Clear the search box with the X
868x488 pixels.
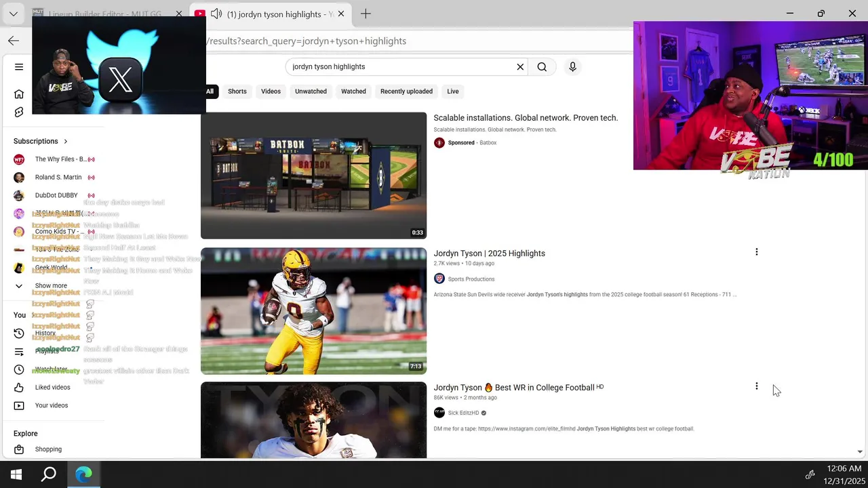point(520,67)
